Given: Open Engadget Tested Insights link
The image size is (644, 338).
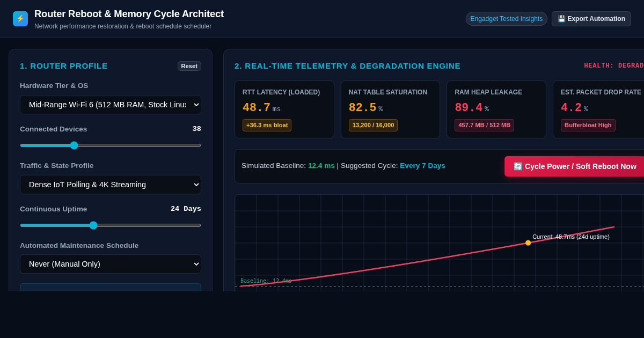Looking at the screenshot, I should click(507, 19).
